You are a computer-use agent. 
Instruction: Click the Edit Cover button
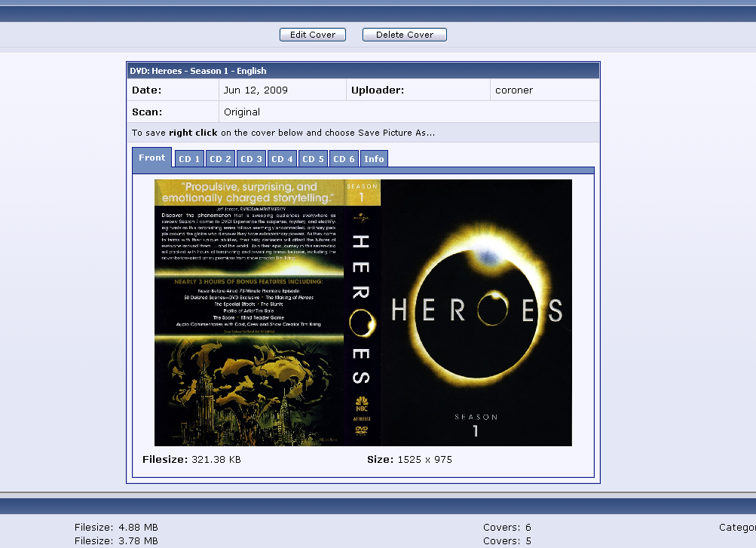(312, 35)
